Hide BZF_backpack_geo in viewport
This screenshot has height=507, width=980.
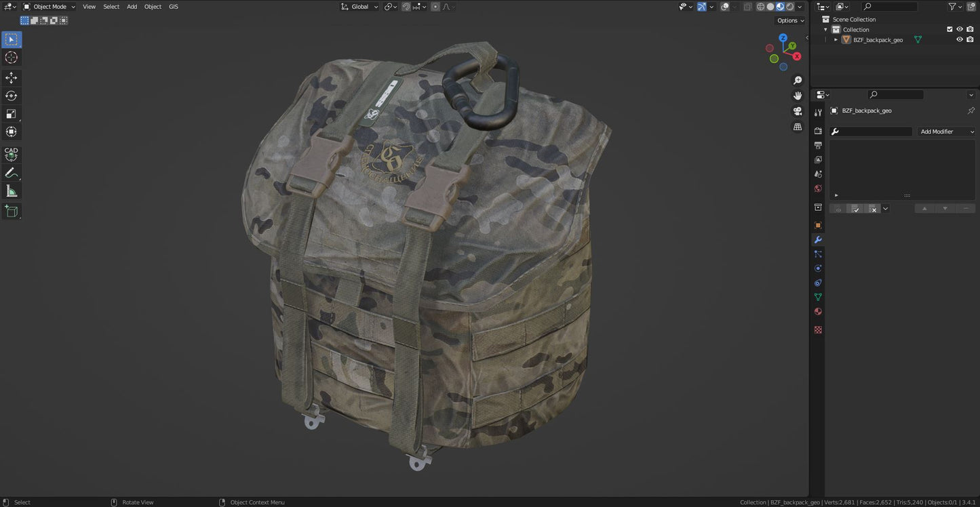960,40
